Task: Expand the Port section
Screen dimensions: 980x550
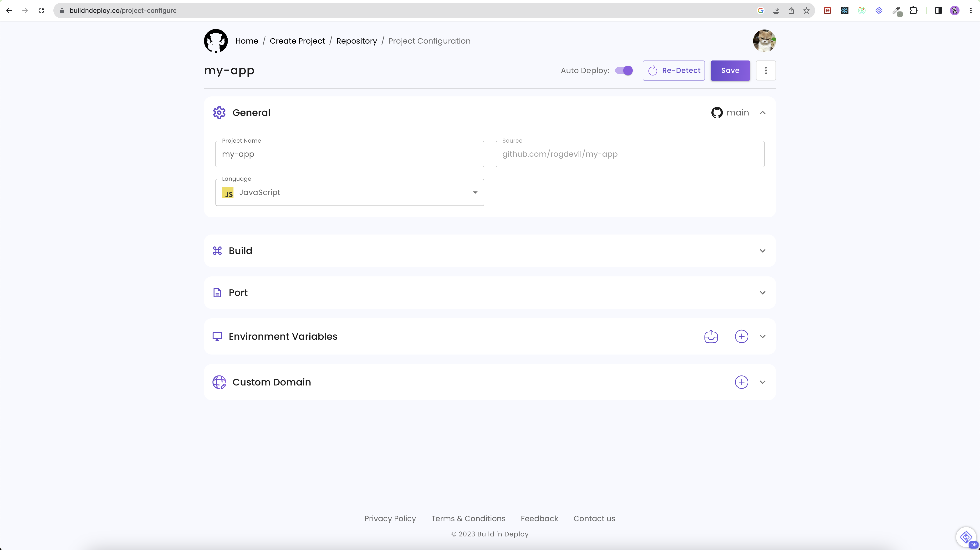Action: pyautogui.click(x=762, y=293)
